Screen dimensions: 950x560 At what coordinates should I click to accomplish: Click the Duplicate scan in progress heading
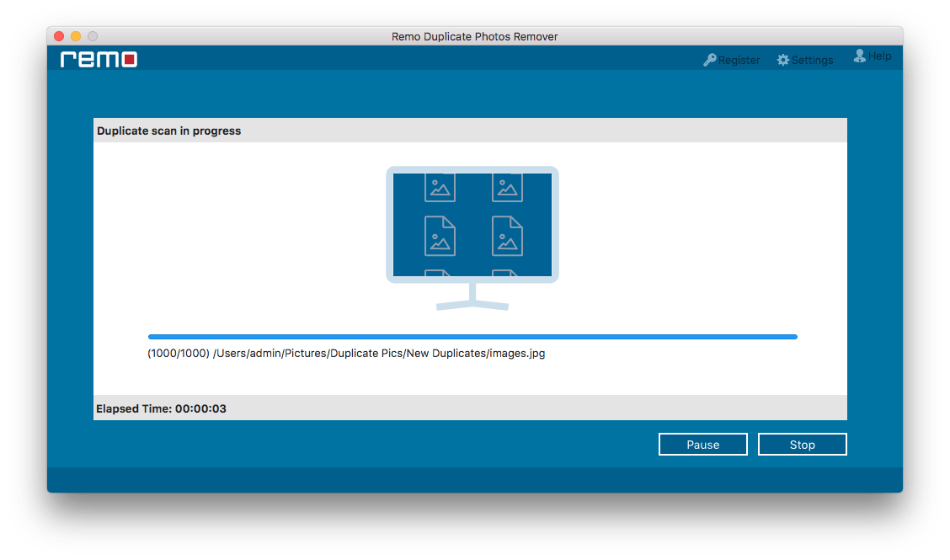169,131
